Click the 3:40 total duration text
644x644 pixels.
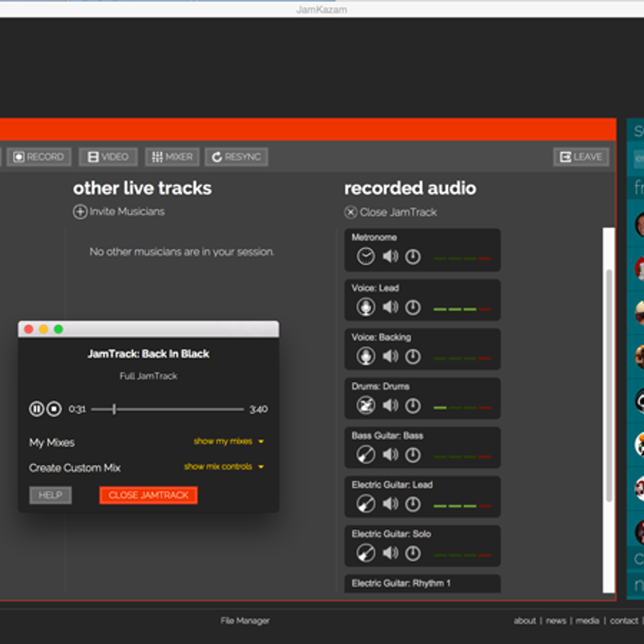258,409
